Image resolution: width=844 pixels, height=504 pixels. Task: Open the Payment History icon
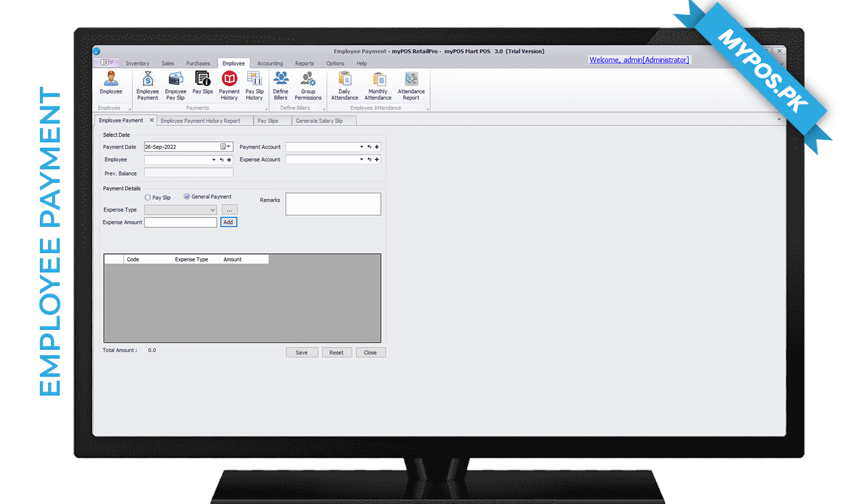229,86
